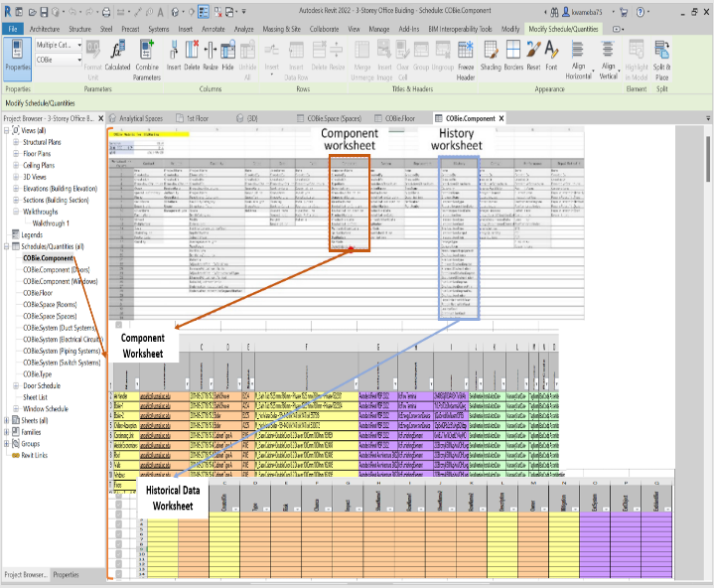Switch to Properties tab at bottom left
Image resolution: width=714 pixels, height=588 pixels.
66,574
